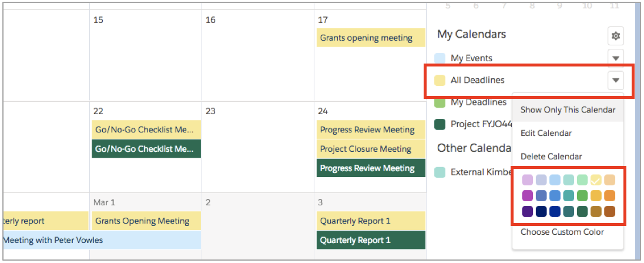Toggle the Project FYJO44 dark green square

pos(440,124)
